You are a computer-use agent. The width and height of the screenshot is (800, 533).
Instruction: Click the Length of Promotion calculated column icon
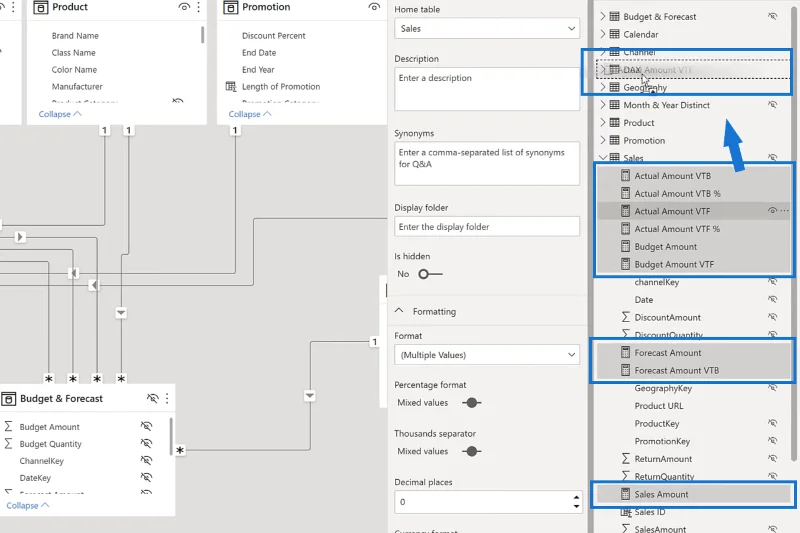(x=231, y=87)
